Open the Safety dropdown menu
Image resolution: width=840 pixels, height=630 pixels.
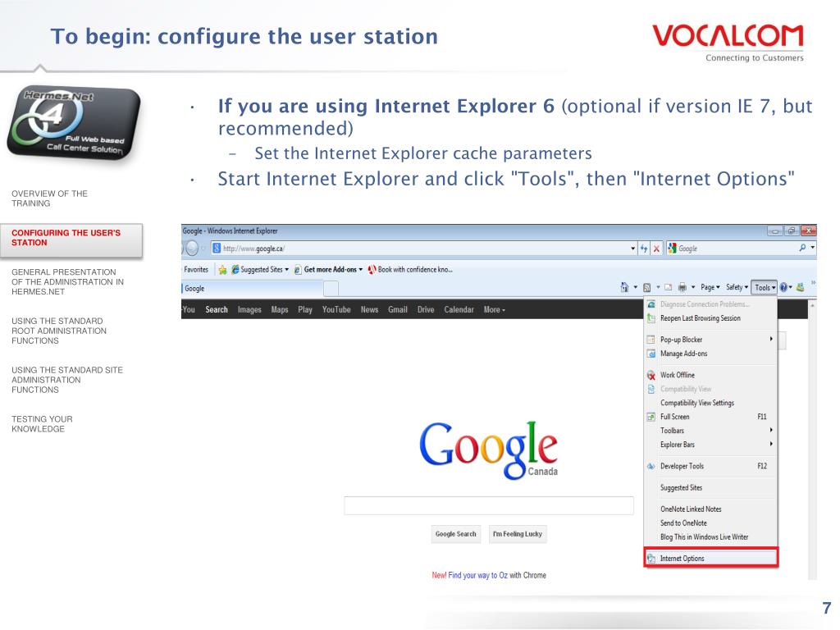click(737, 288)
